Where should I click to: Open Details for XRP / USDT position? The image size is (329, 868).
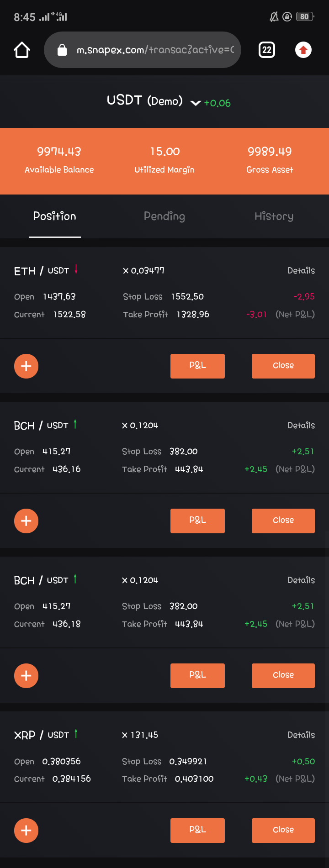coord(301,735)
